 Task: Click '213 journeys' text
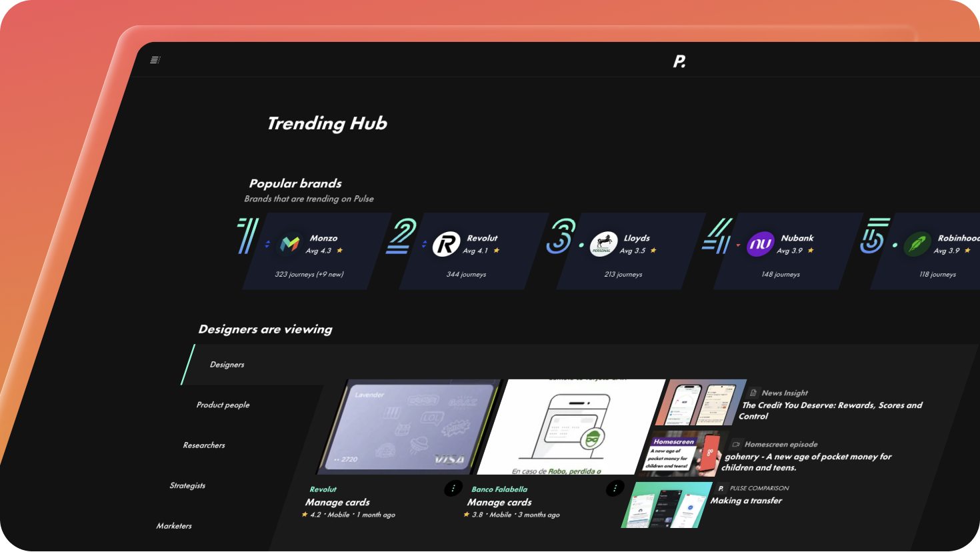623,274
